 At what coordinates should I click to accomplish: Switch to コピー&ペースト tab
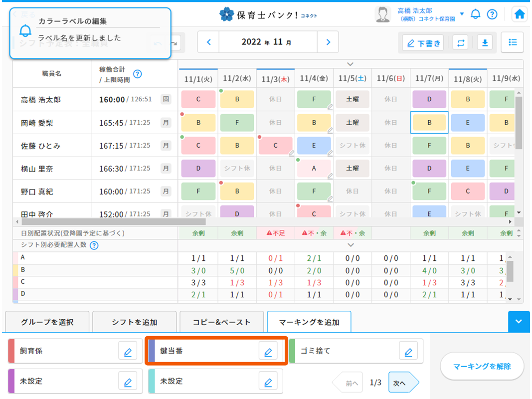(x=222, y=322)
